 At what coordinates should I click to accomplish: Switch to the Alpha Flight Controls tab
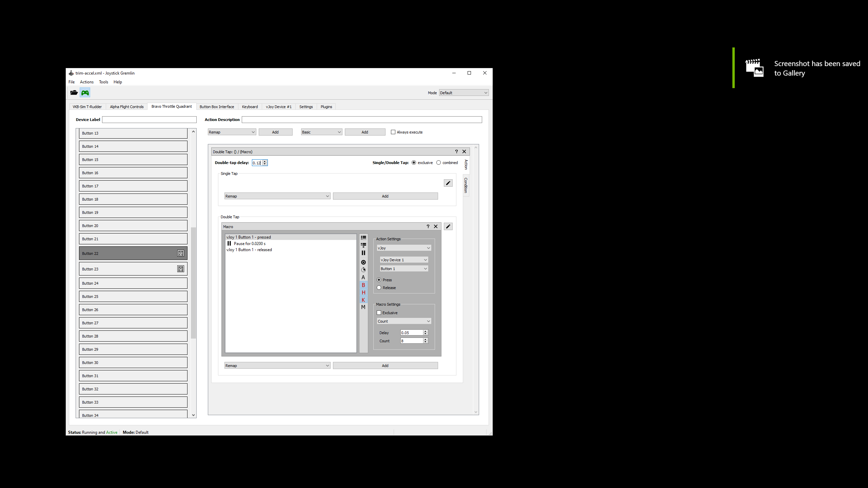[126, 107]
